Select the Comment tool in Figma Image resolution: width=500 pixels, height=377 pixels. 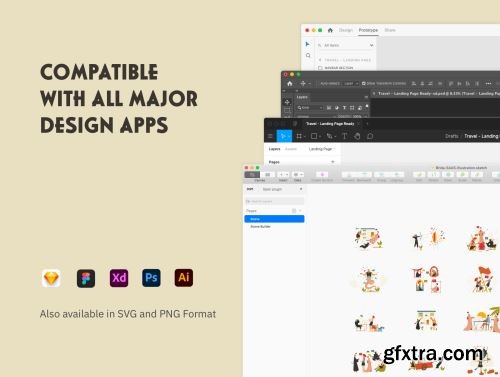[x=370, y=136]
